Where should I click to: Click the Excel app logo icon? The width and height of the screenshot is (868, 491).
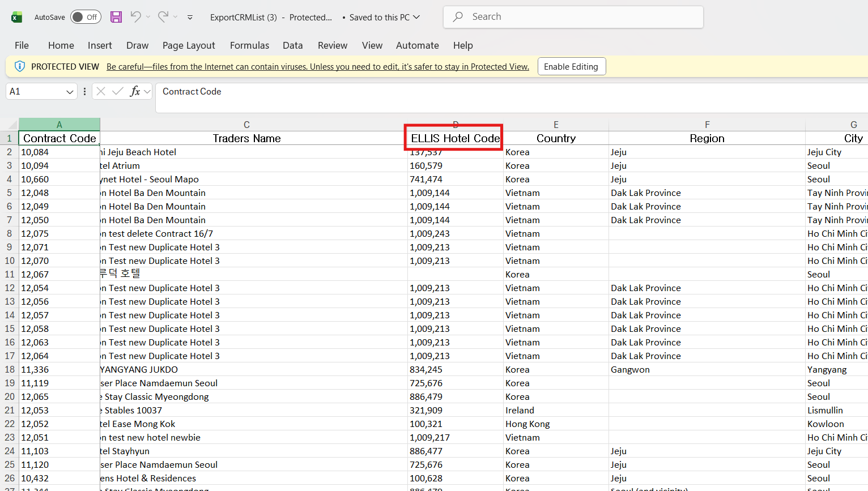[x=17, y=17]
